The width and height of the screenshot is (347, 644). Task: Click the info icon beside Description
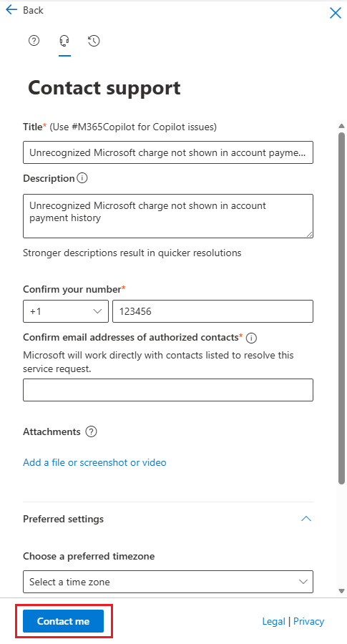(x=82, y=178)
